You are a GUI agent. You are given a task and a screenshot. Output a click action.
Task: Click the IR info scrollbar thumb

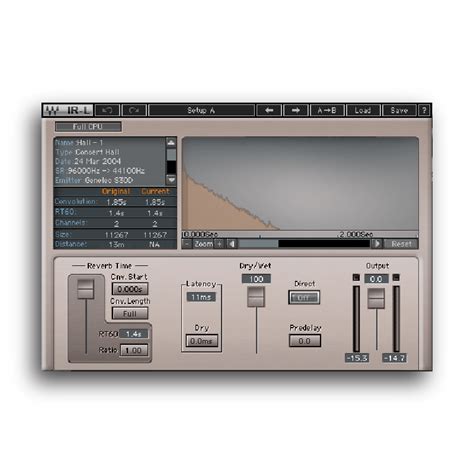pyautogui.click(x=171, y=155)
